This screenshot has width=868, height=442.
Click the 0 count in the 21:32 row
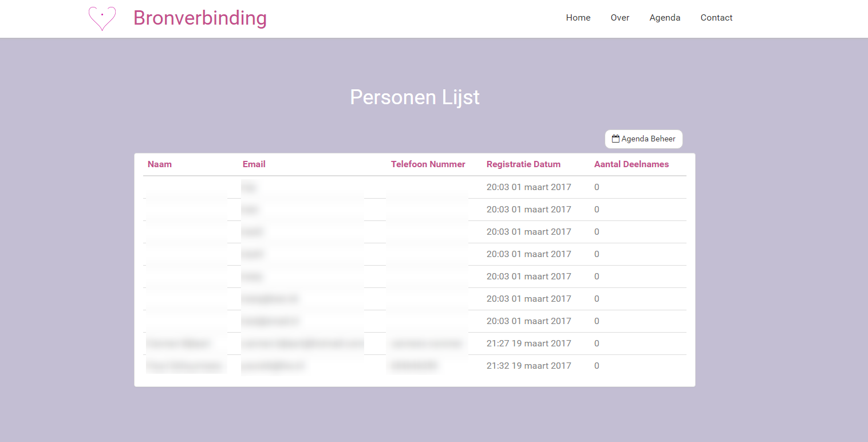597,366
